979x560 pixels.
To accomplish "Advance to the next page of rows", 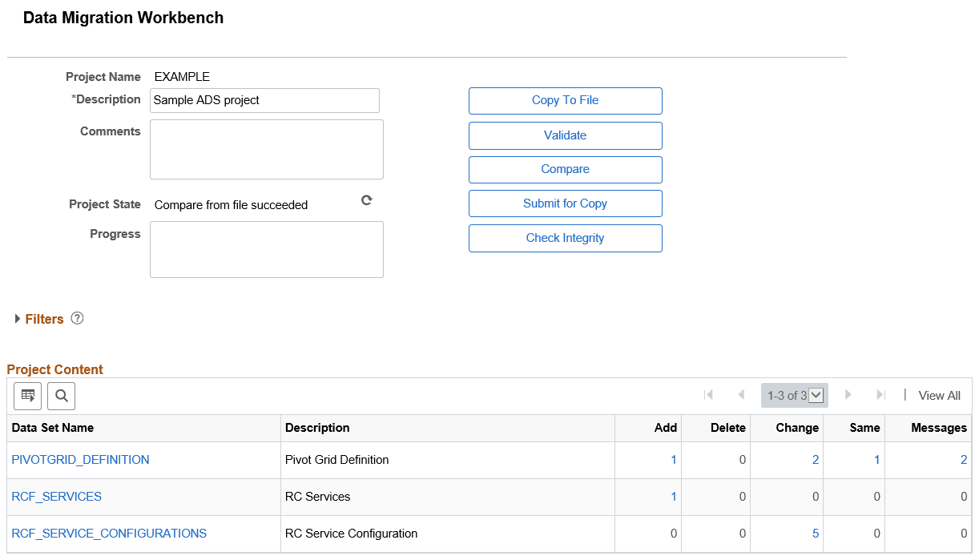I will click(x=848, y=394).
